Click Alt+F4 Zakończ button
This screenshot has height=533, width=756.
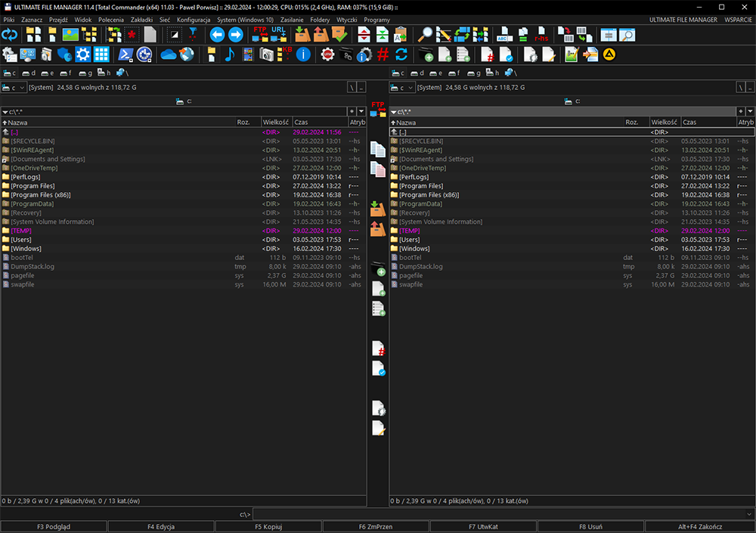(x=700, y=527)
